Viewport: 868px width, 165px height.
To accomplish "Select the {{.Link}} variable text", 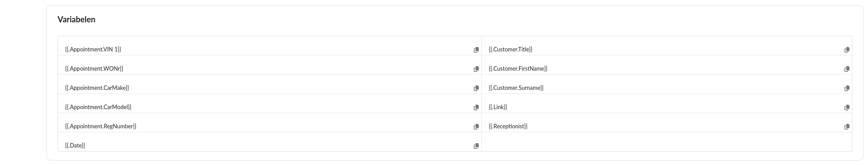I will (x=498, y=107).
